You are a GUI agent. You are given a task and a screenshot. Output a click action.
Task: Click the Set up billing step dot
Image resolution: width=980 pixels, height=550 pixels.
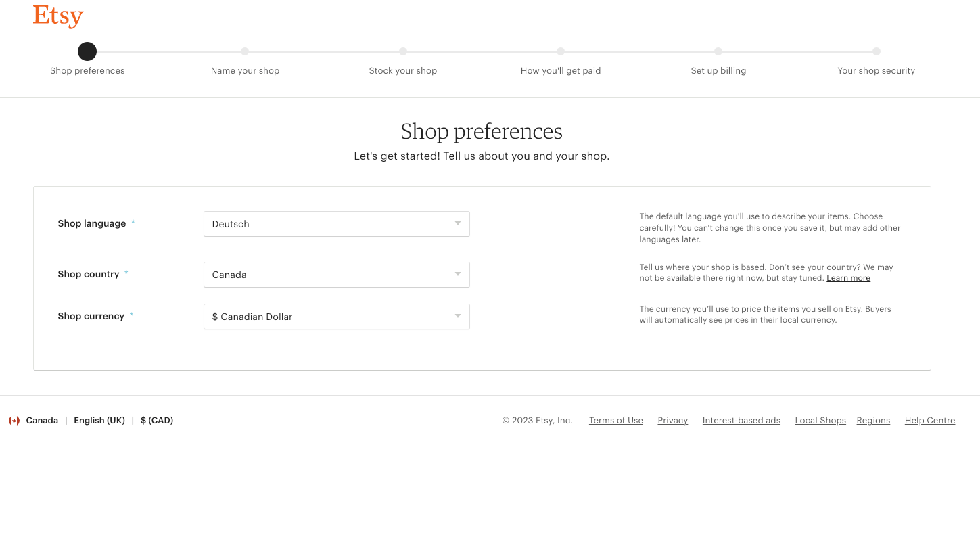(x=718, y=51)
